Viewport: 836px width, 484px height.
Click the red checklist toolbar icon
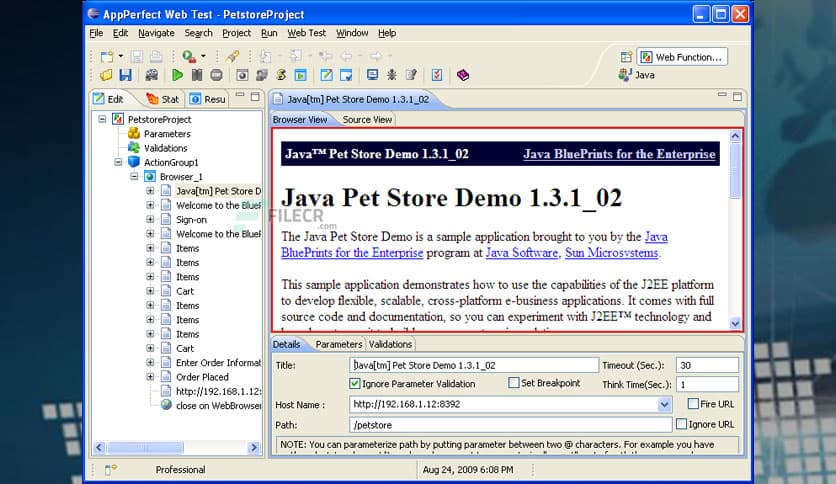[437, 75]
